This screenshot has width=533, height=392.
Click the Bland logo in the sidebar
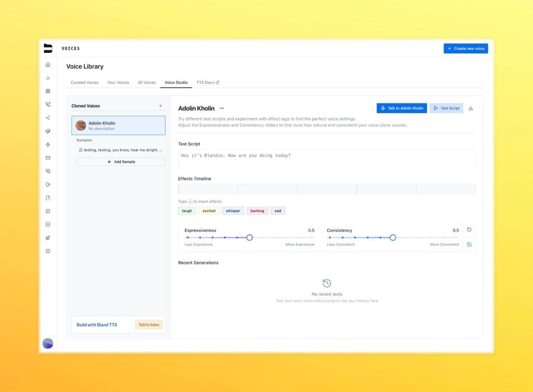click(x=48, y=48)
